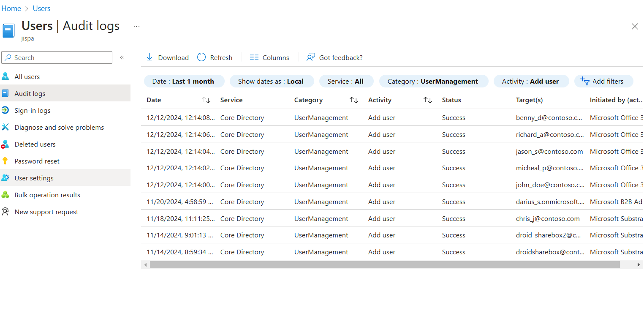
Task: Toggle sorting on the Category column
Action: tap(354, 100)
